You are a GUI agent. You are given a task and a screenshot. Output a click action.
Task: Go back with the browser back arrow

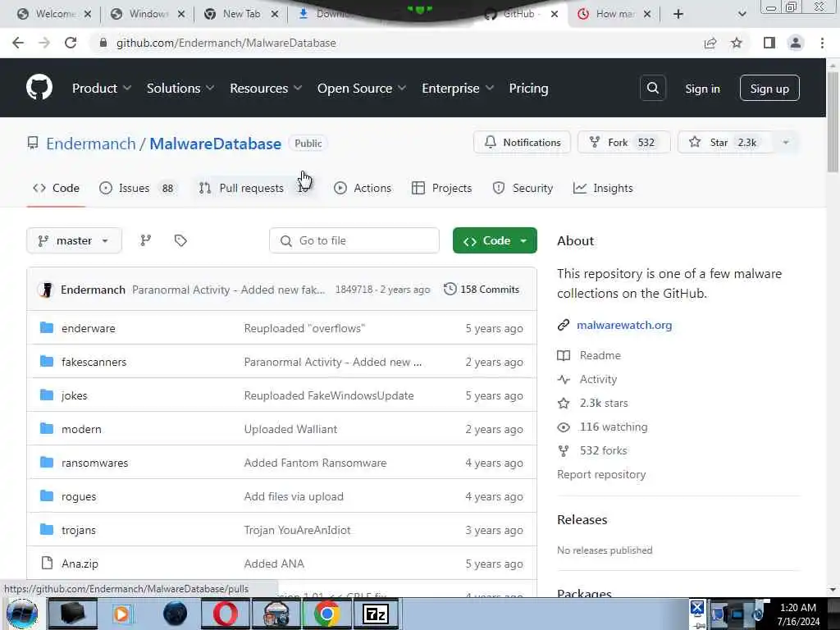pyautogui.click(x=18, y=43)
